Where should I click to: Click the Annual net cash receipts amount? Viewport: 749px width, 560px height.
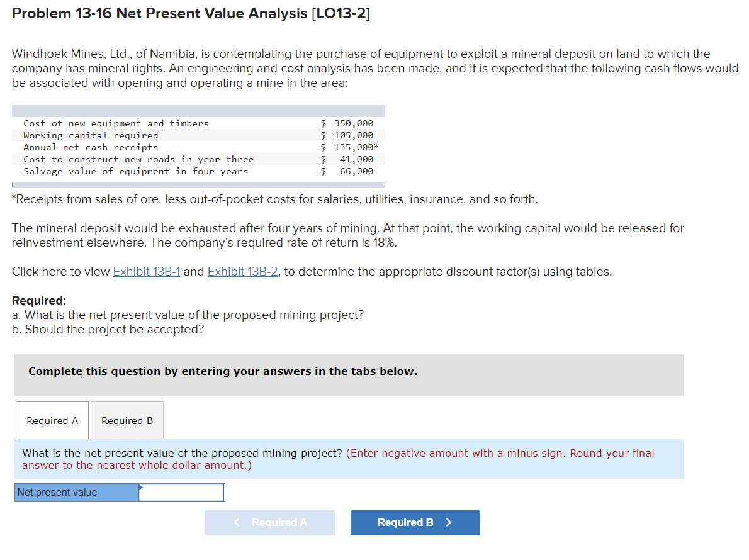click(352, 147)
